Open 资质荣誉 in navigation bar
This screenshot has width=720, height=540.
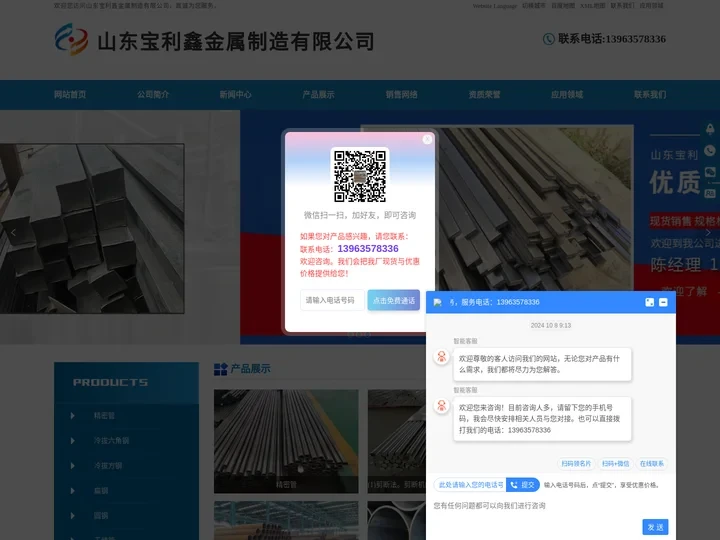(x=484, y=95)
